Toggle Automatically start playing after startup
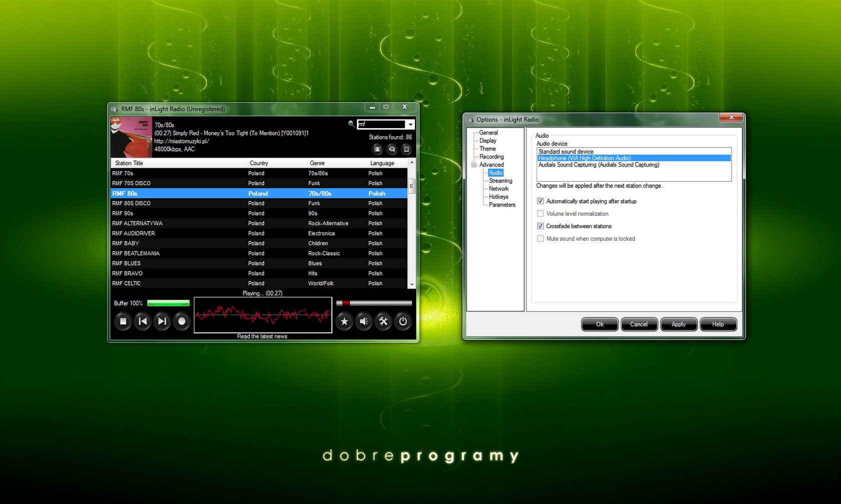The image size is (841, 504). tap(541, 201)
